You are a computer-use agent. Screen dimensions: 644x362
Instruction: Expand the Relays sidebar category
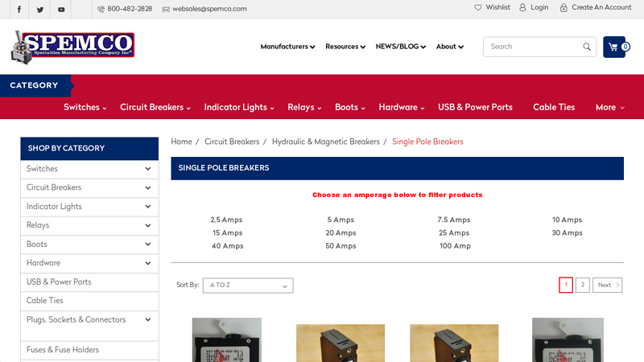coord(148,225)
